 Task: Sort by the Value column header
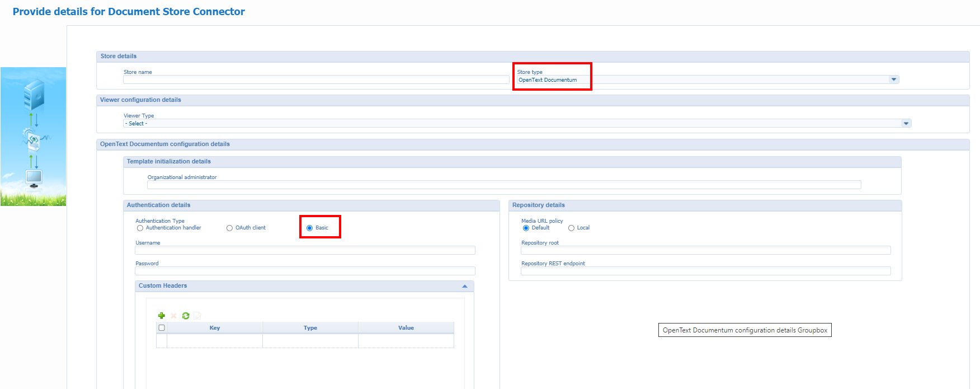point(406,328)
